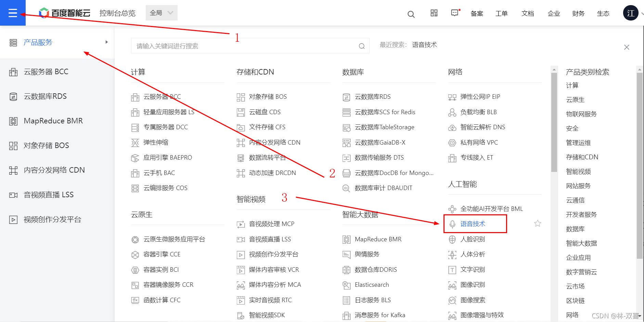This screenshot has width=644, height=322.
Task: Open 数据传输服务 DTS link
Action: pos(379,158)
